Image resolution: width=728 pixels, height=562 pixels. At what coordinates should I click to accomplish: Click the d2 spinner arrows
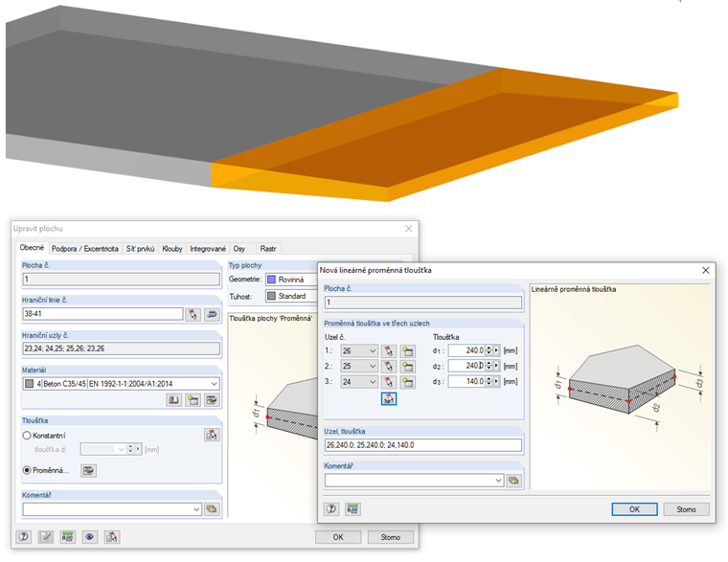click(x=489, y=366)
